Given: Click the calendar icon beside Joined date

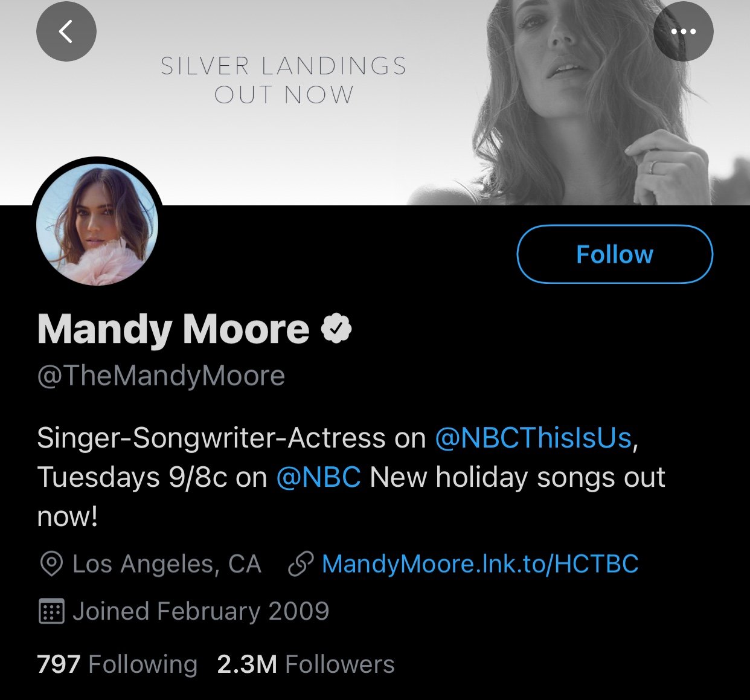Looking at the screenshot, I should click(x=51, y=611).
